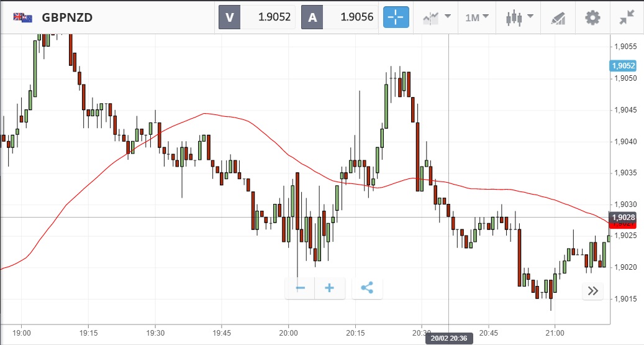Click the 20/02 20:36 time marker
Screen dimensions: 644x345
(449, 338)
